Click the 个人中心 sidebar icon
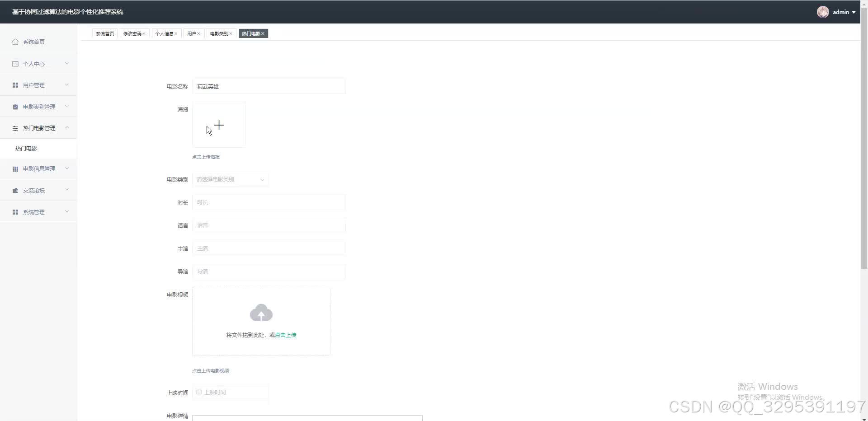Image resolution: width=868 pixels, height=421 pixels. [15, 64]
